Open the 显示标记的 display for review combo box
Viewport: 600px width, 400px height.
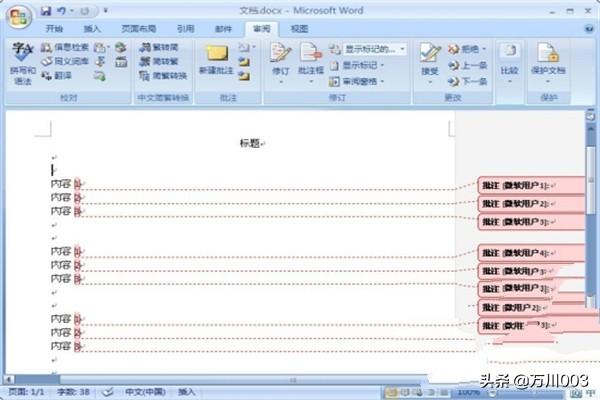coord(374,49)
